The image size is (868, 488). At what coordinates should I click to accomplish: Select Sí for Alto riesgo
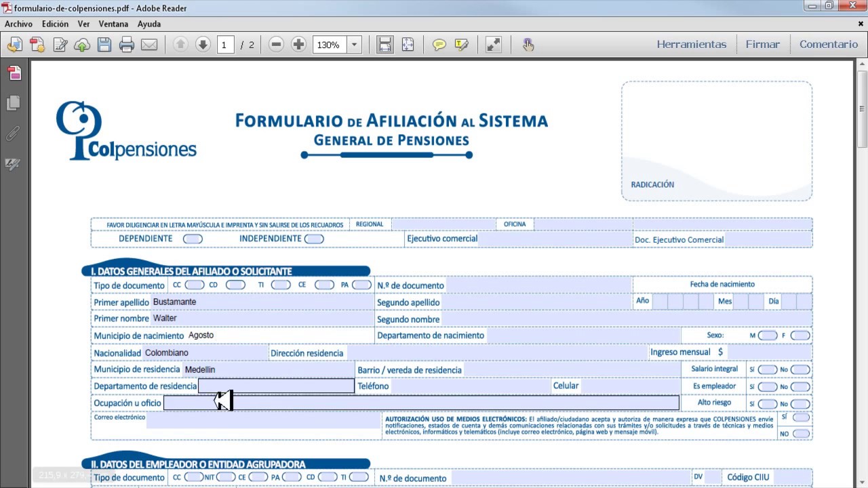click(x=768, y=403)
